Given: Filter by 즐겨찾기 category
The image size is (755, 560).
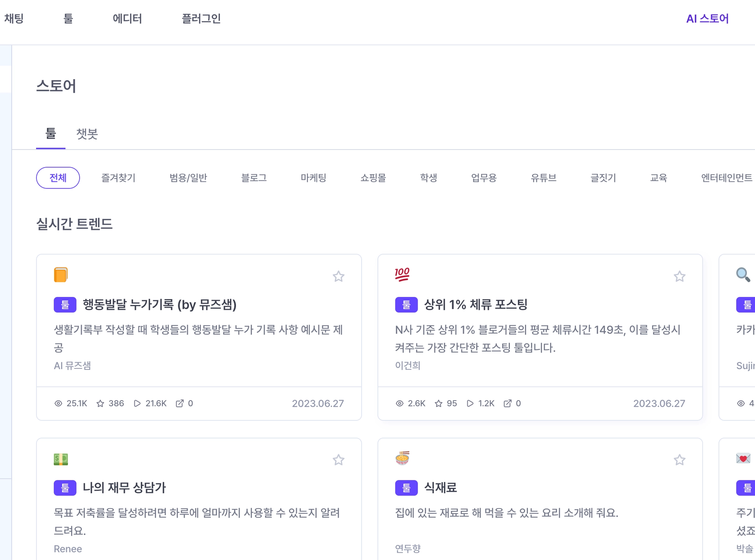Looking at the screenshot, I should (118, 178).
